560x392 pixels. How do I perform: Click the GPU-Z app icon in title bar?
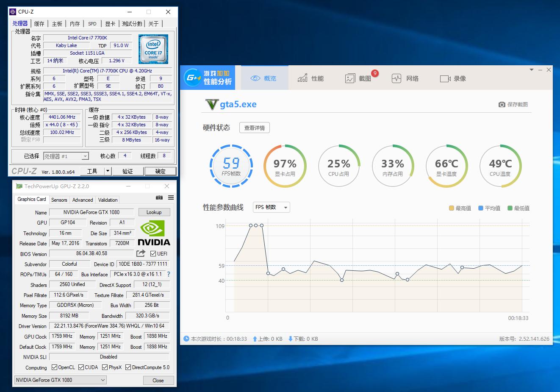[19, 186]
